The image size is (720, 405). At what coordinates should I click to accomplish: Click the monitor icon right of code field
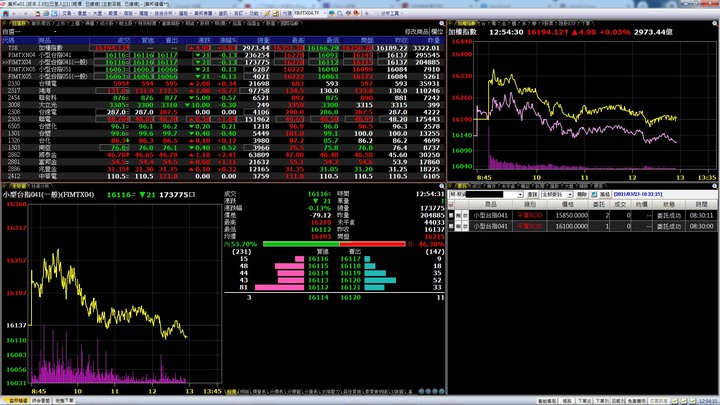[x=332, y=14]
